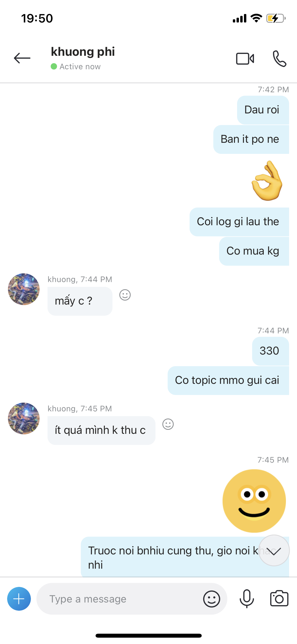Open the camera from the message bar
The height and width of the screenshot is (644, 297).
click(279, 598)
